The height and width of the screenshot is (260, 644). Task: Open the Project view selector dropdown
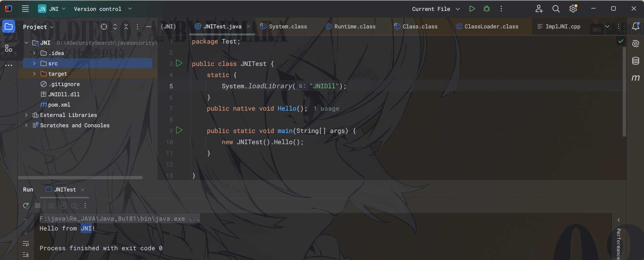[38, 27]
